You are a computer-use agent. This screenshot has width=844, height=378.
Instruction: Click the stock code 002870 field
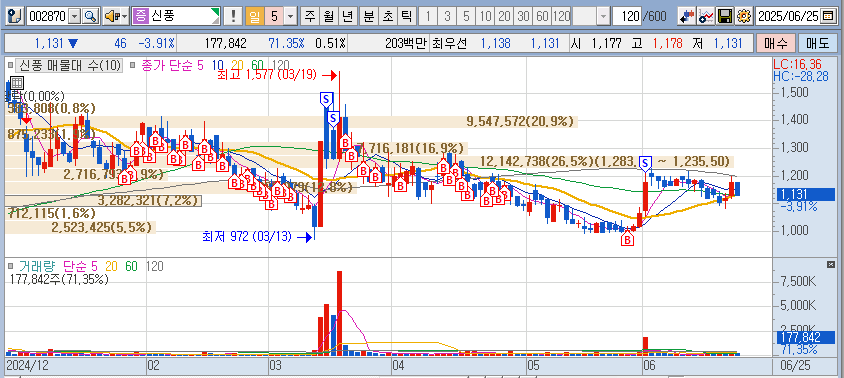(x=47, y=16)
